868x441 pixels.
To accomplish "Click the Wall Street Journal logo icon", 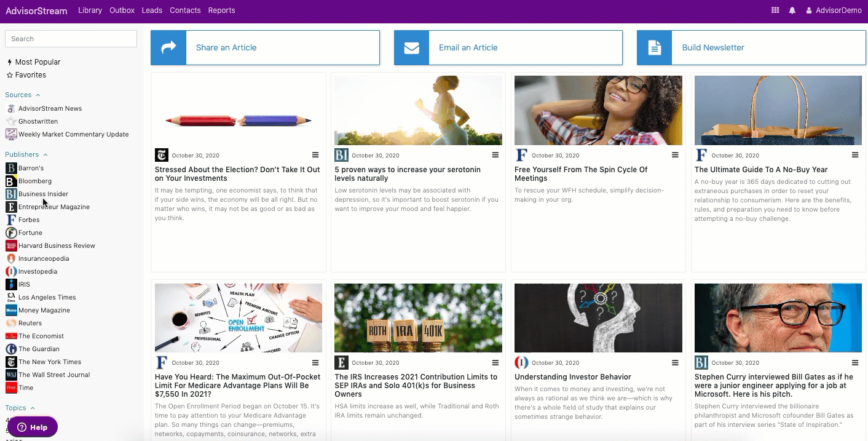I will coord(11,375).
